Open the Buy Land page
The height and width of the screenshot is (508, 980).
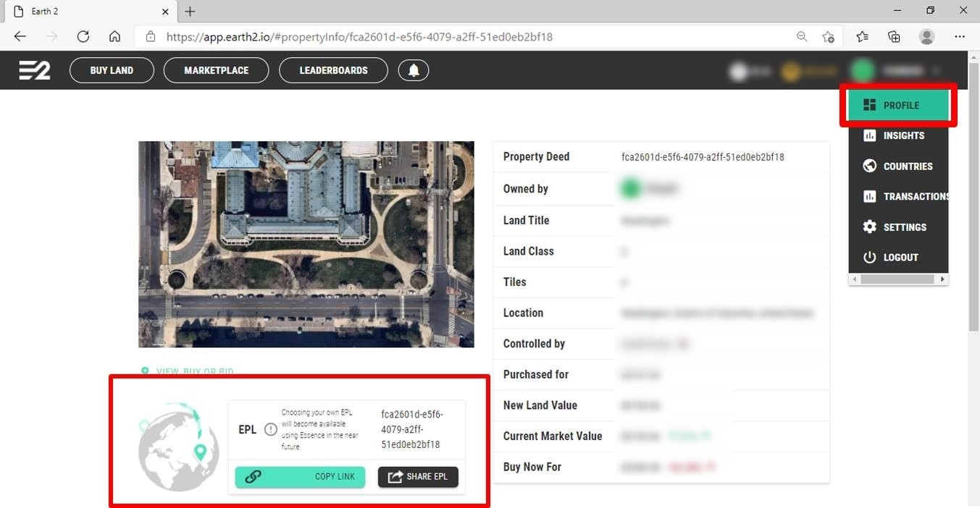coord(112,70)
